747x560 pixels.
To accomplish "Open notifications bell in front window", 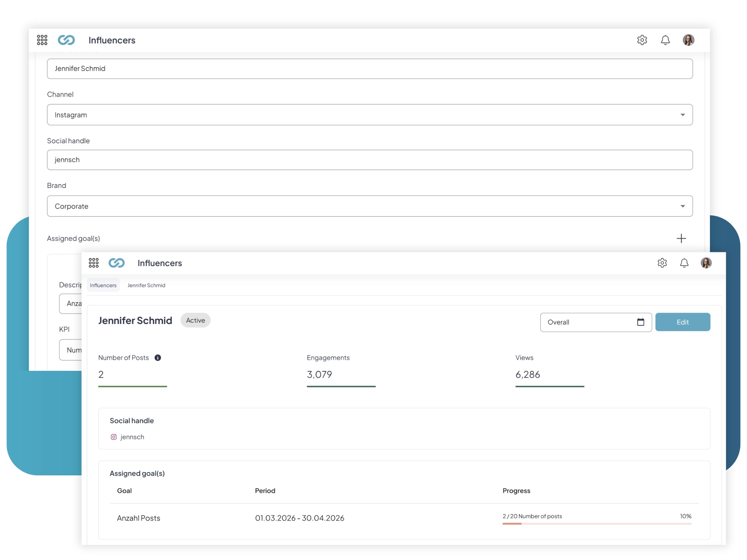I will tap(684, 263).
